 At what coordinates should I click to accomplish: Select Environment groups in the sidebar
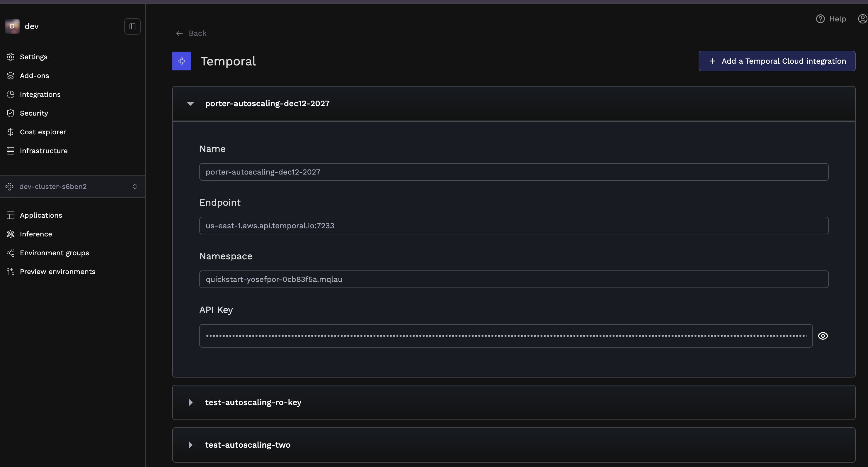(54, 253)
